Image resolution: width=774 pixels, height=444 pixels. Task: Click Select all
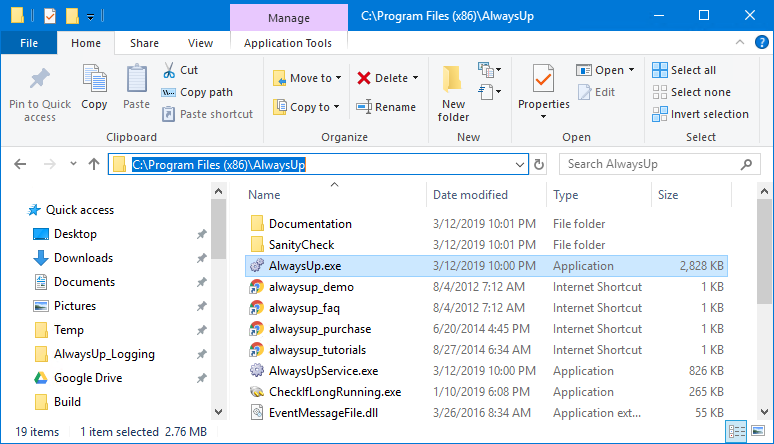[x=684, y=70]
